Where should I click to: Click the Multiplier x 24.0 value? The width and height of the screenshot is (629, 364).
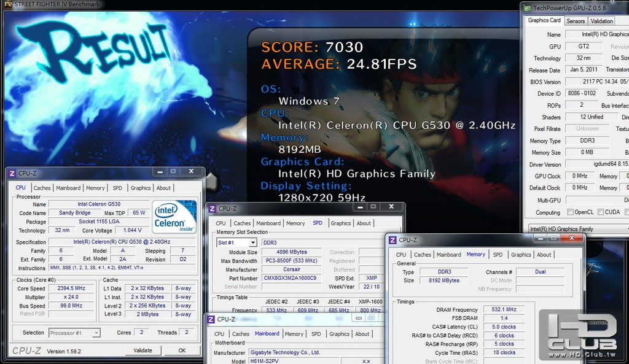coord(71,297)
